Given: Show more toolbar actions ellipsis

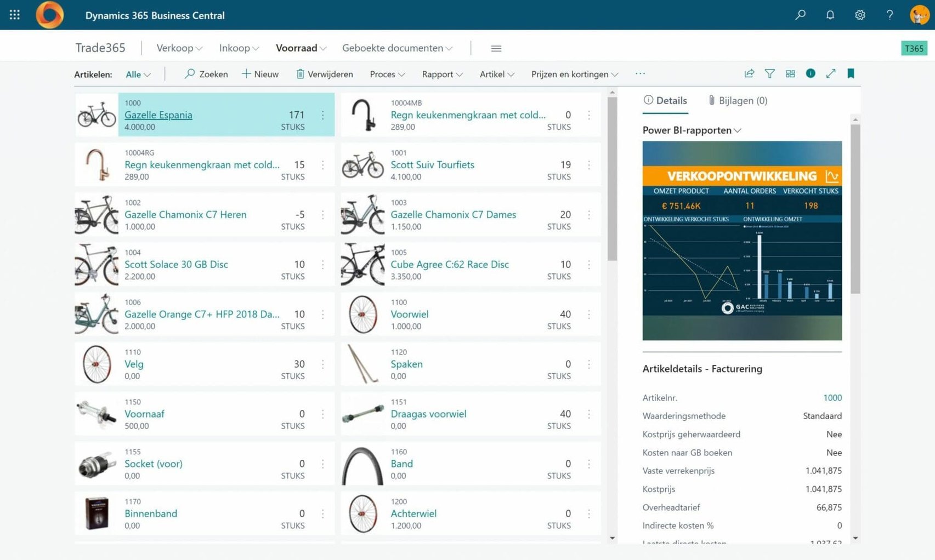Looking at the screenshot, I should click(x=640, y=73).
